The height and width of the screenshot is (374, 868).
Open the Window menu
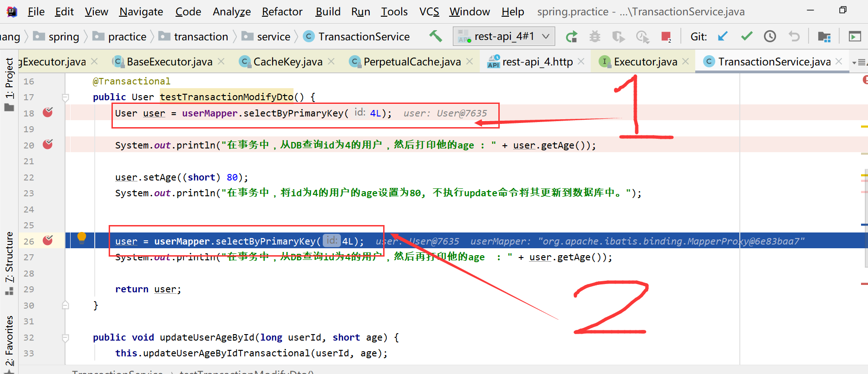click(x=470, y=12)
